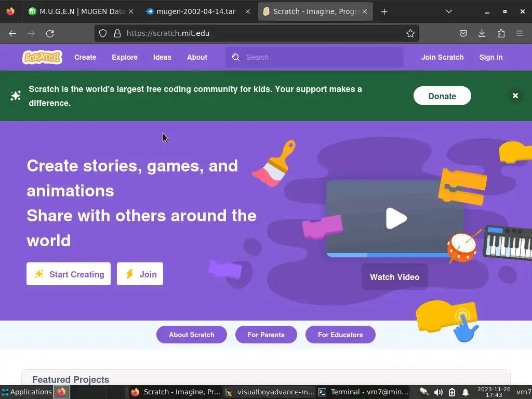
Task: Click the sparkle icon in donate banner
Action: click(16, 96)
